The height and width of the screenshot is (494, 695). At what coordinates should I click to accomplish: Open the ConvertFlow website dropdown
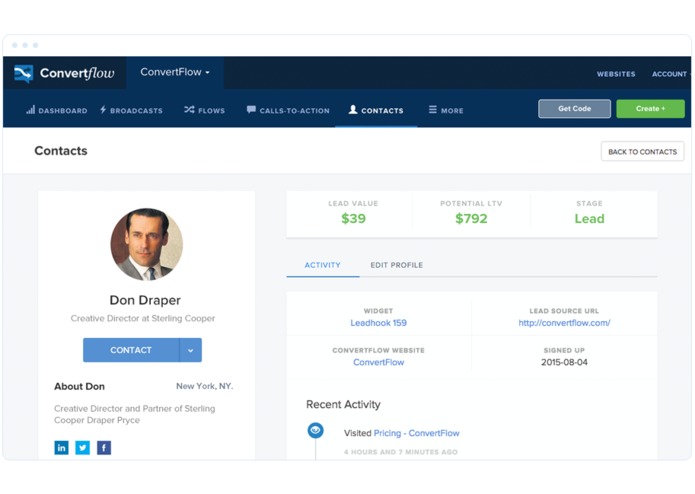tap(175, 72)
